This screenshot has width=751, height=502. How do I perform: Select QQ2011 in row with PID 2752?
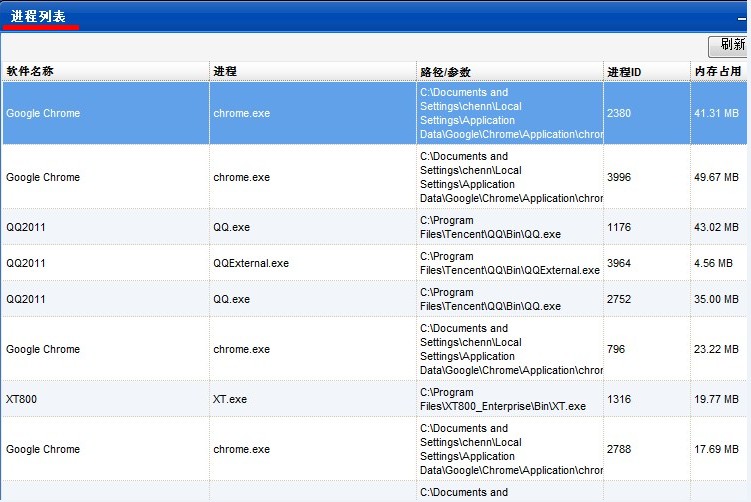26,299
